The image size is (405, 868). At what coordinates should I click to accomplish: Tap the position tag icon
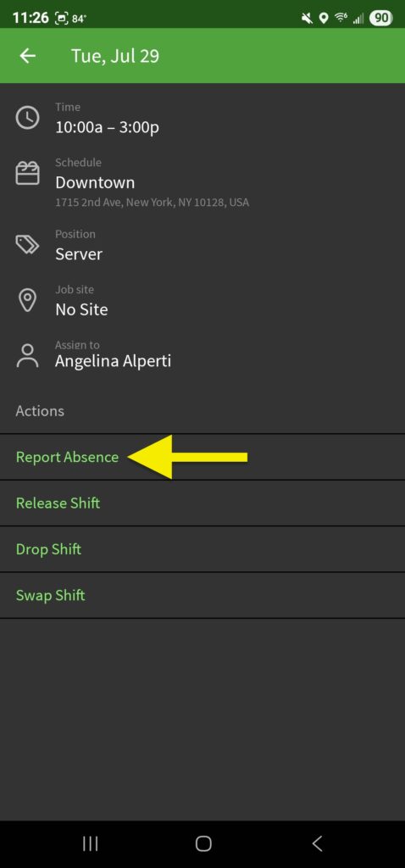(27, 244)
